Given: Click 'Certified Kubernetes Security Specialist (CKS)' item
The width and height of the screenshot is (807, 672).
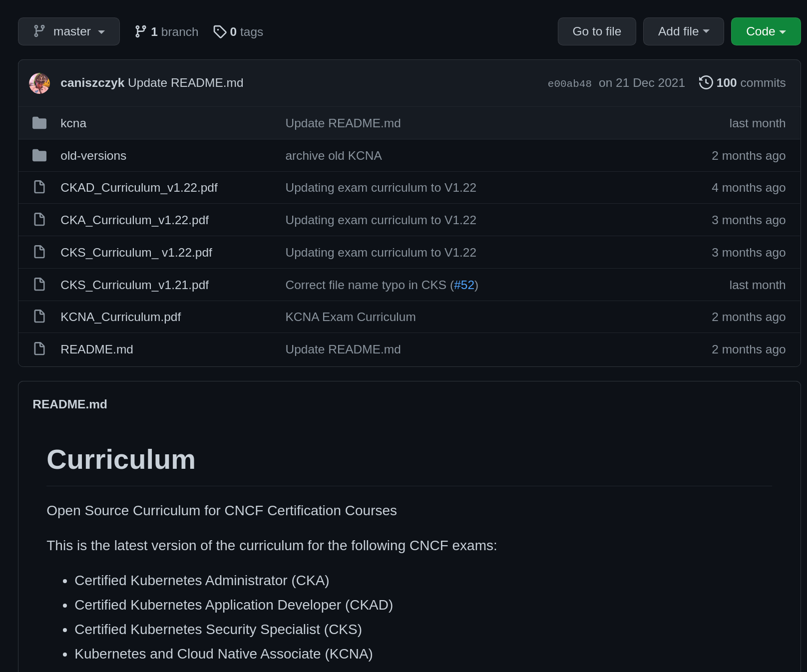Looking at the screenshot, I should (218, 630).
